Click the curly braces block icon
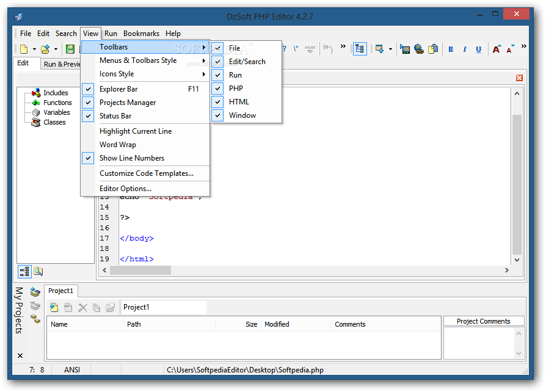 [x=328, y=48]
